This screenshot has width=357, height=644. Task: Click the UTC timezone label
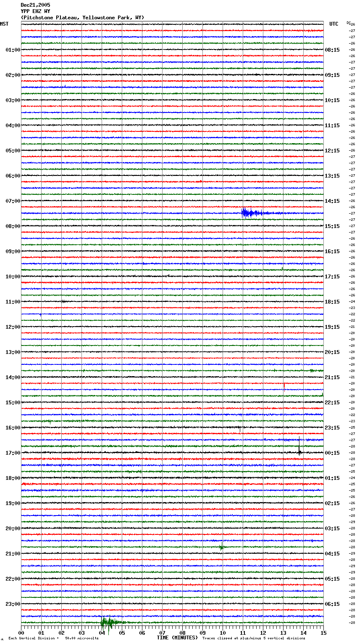click(334, 24)
